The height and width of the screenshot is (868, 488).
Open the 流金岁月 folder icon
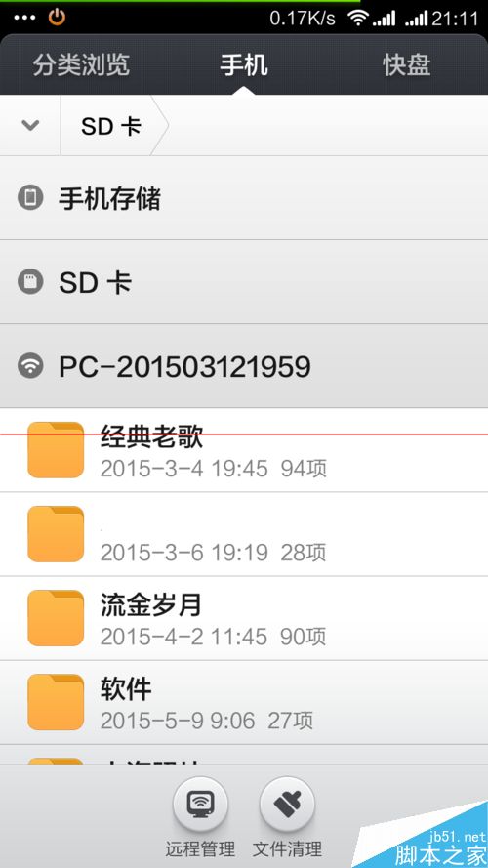click(x=56, y=618)
